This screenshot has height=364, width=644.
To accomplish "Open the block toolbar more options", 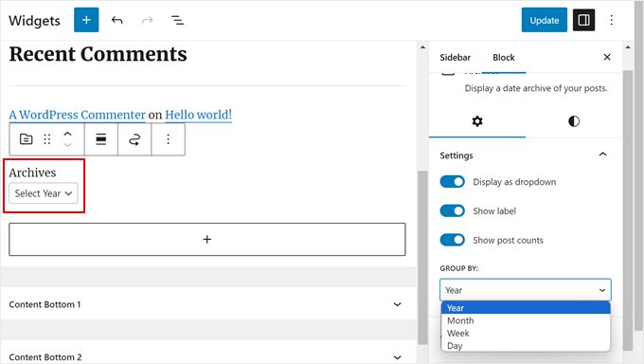I will [x=168, y=139].
